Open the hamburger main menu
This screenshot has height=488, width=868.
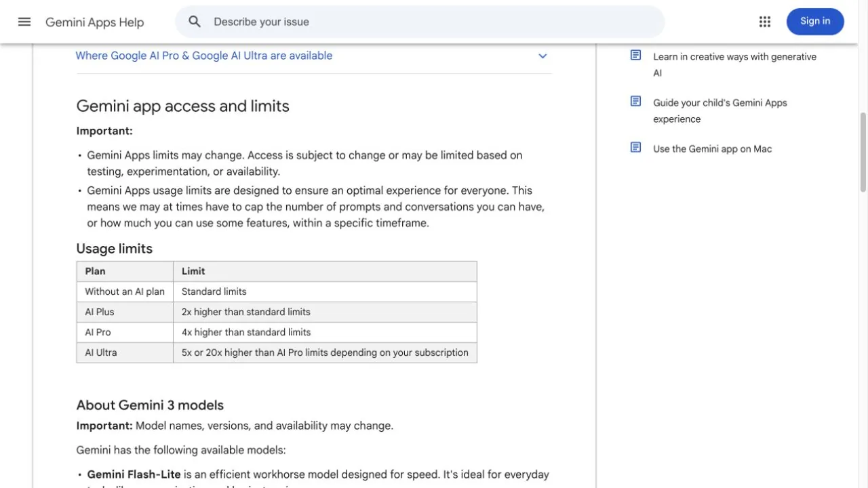pyautogui.click(x=24, y=22)
